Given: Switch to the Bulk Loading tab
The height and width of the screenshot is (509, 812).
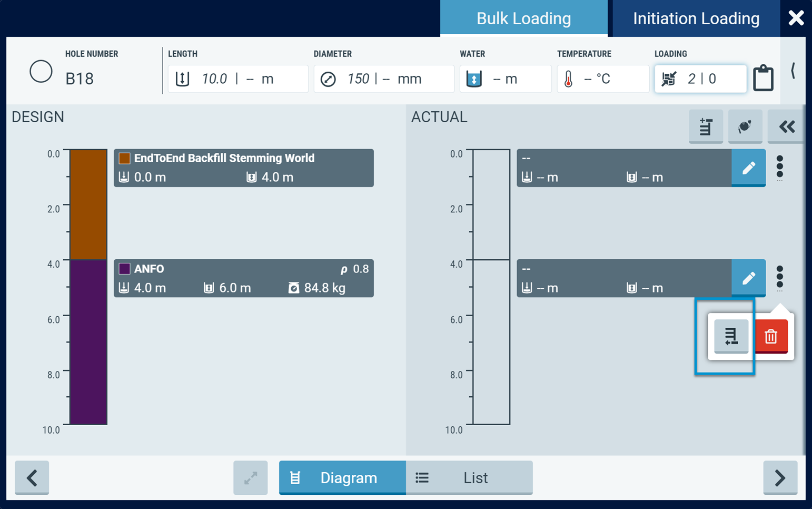Looking at the screenshot, I should coord(523,18).
